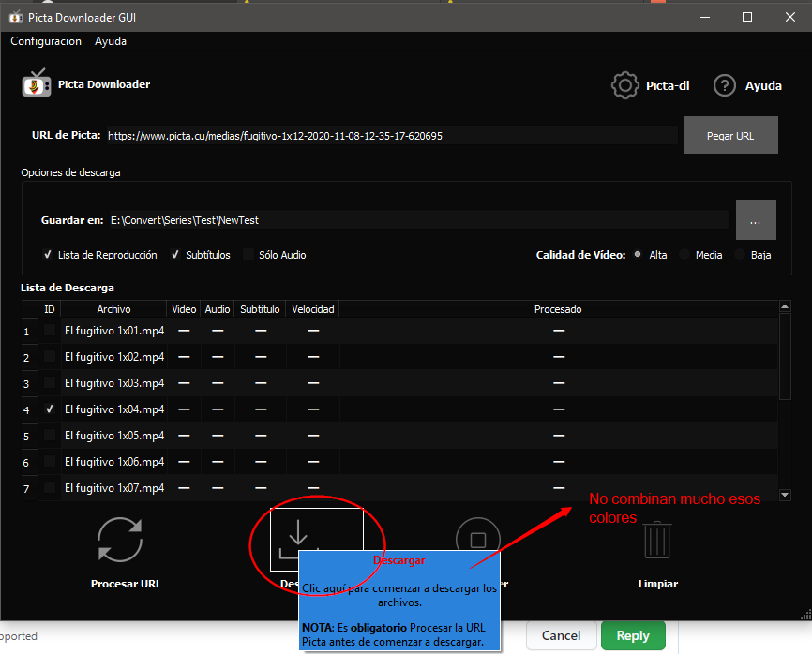This screenshot has width=812, height=654.
Task: Select Media video quality
Action: coord(685,254)
